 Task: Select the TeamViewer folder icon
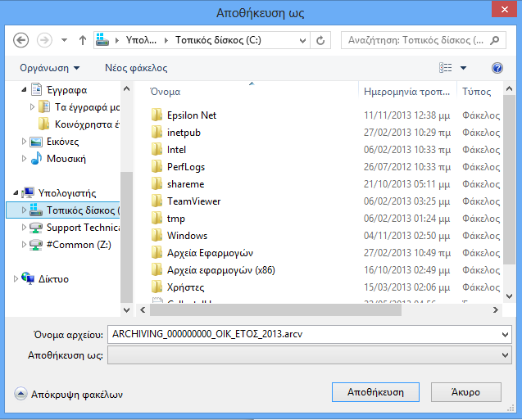point(157,201)
